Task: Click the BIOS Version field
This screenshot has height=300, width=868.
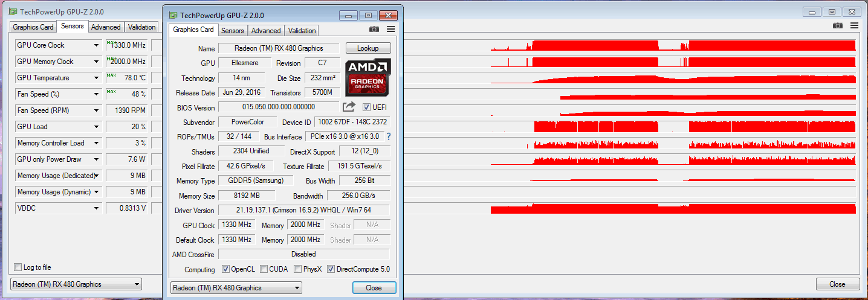Action: [x=279, y=107]
